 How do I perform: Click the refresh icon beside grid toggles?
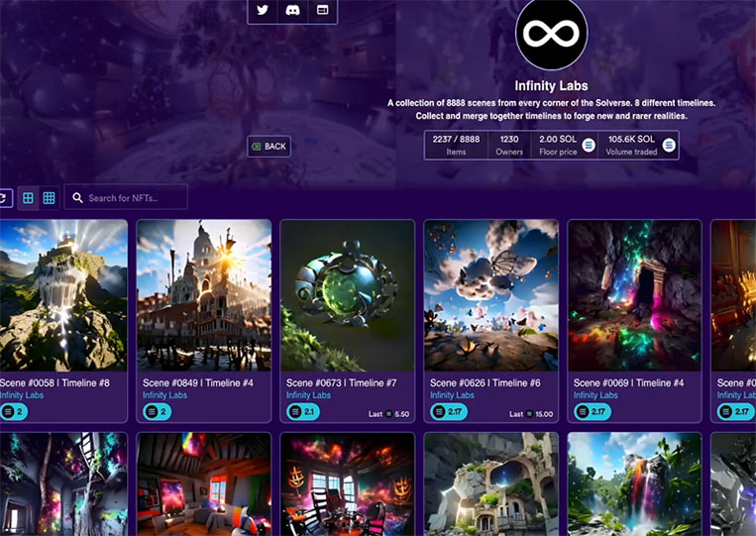pos(4,197)
